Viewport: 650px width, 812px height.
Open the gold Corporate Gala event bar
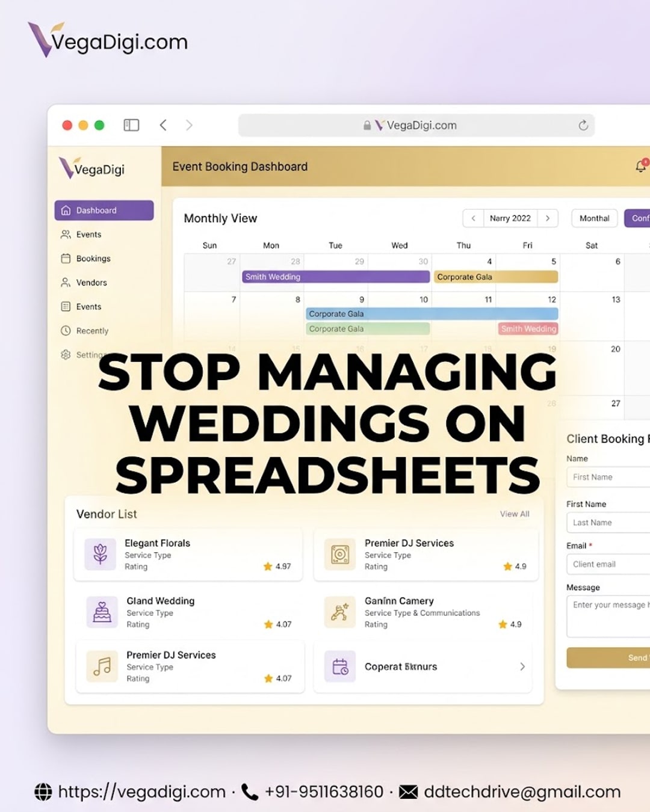[495, 277]
